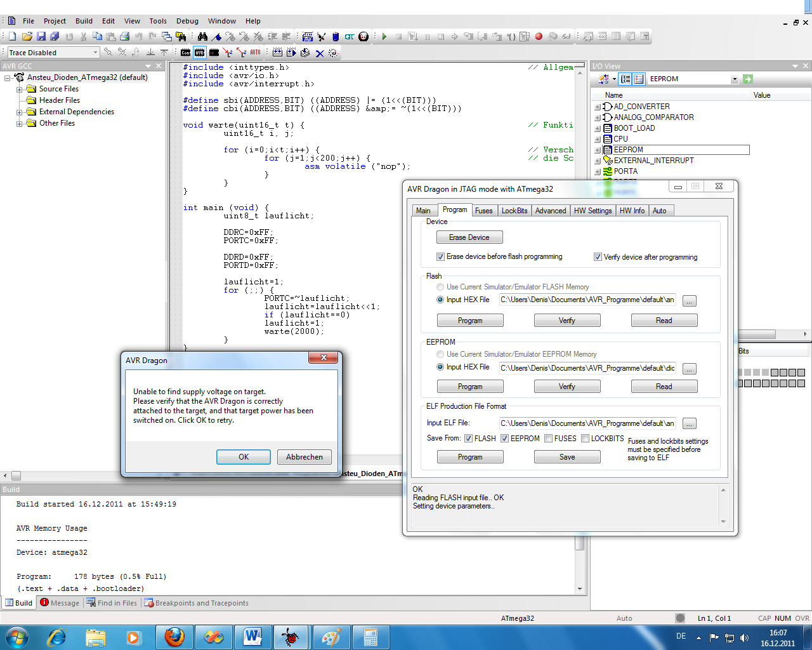Switch to the Fuses tab
The image size is (812, 650).
pos(483,211)
